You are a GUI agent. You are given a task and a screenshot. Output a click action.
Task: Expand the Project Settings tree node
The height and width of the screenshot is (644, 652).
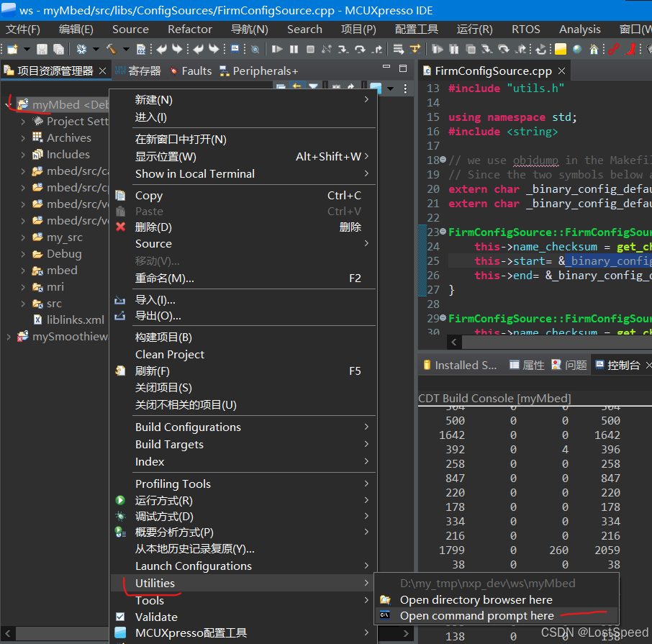[23, 122]
